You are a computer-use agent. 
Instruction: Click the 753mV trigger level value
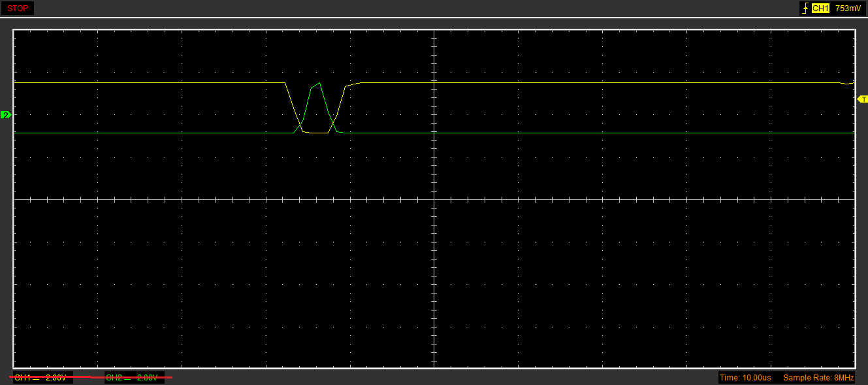tap(847, 8)
